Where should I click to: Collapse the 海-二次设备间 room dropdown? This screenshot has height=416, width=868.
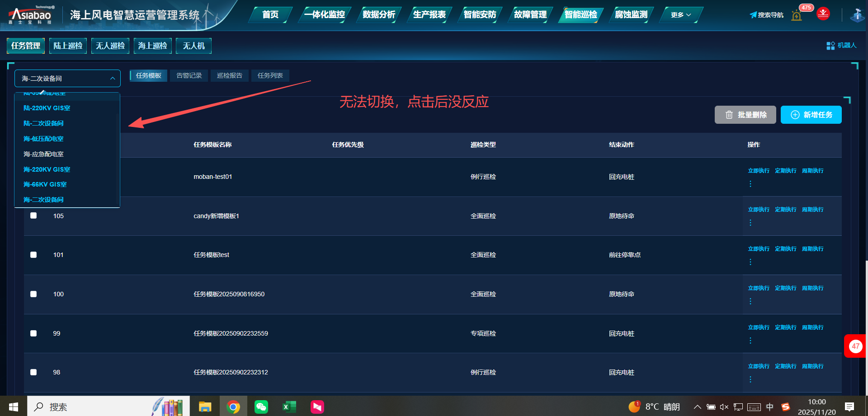pos(113,79)
